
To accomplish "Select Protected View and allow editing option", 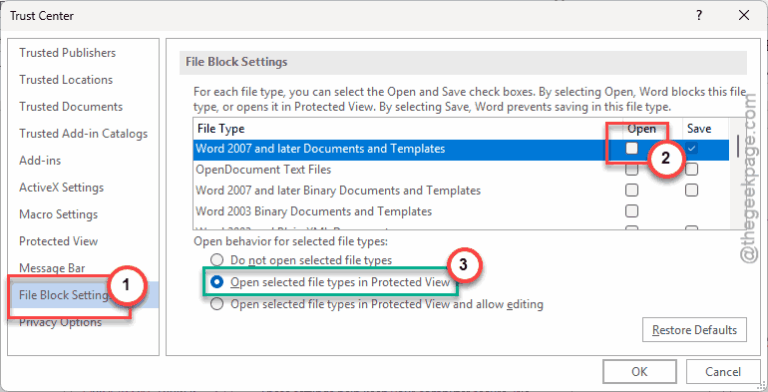I will pos(216,304).
